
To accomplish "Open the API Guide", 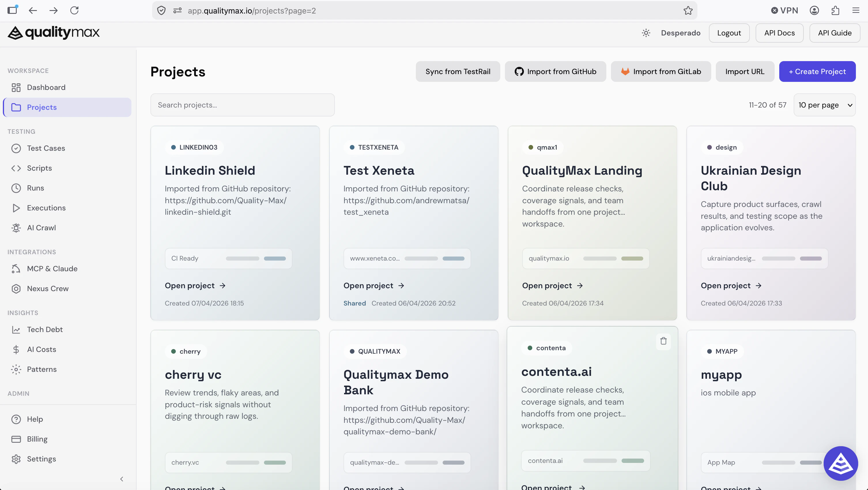I will (835, 33).
